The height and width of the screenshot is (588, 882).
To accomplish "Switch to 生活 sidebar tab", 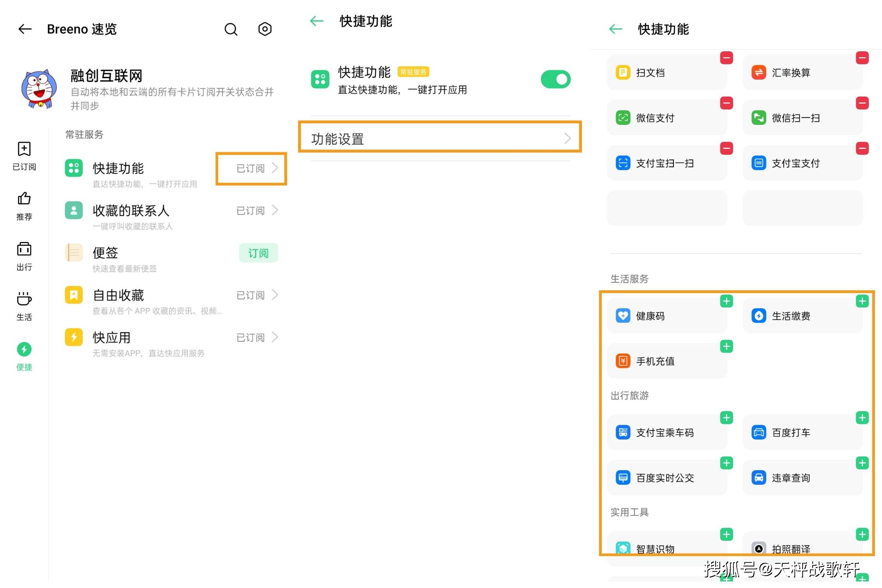I will (24, 306).
